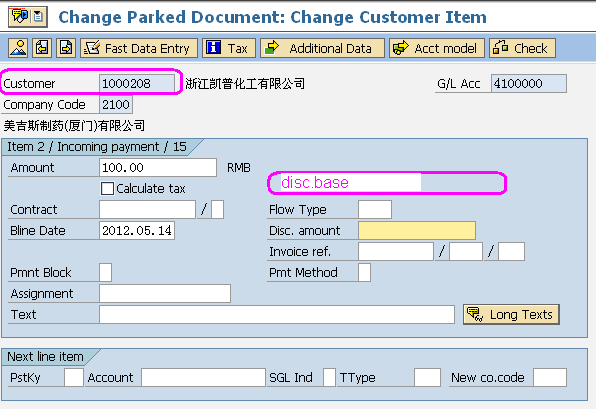
Task: Open Fast Data Entry
Action: point(139,48)
